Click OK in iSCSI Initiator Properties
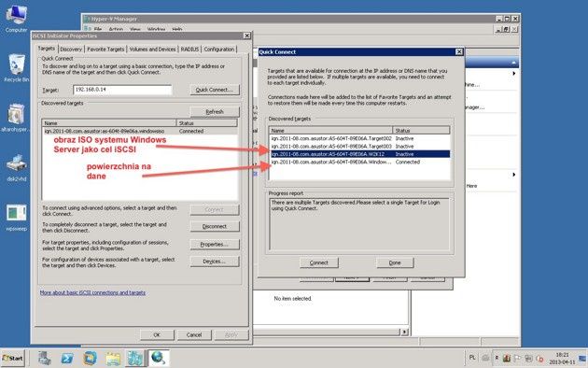This screenshot has width=588, height=368. pyautogui.click(x=157, y=334)
